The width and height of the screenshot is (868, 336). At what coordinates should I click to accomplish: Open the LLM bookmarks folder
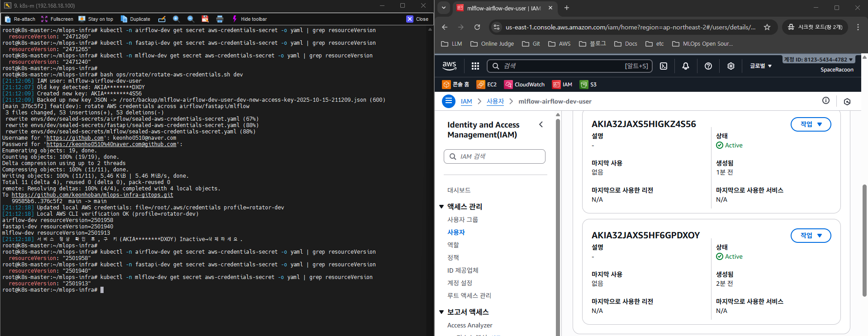(451, 44)
